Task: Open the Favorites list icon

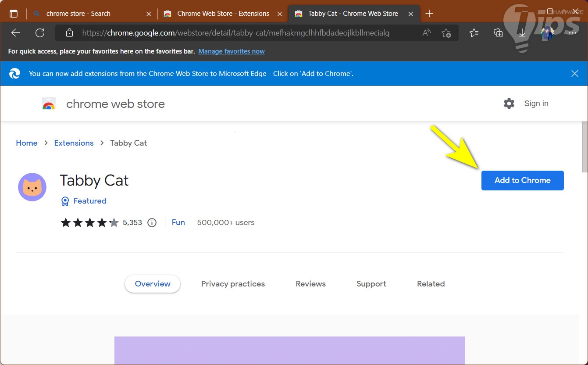Action: coord(474,33)
